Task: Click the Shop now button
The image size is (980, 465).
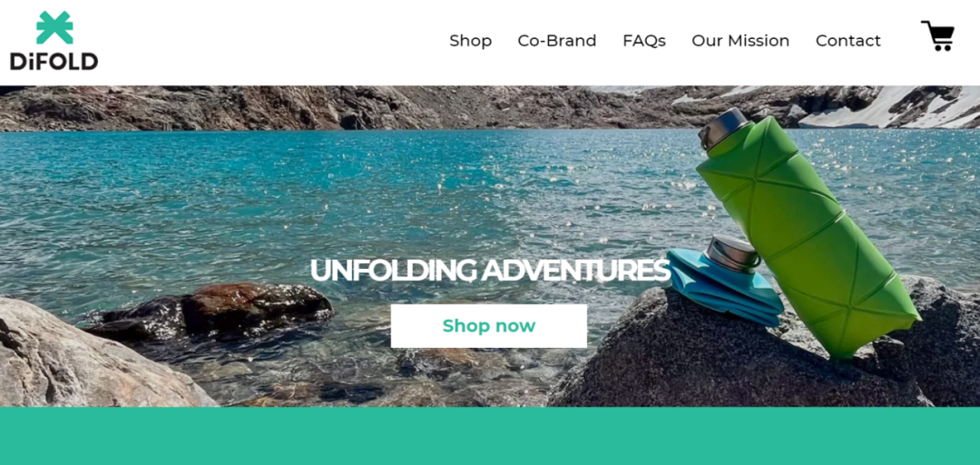Action: click(x=489, y=326)
